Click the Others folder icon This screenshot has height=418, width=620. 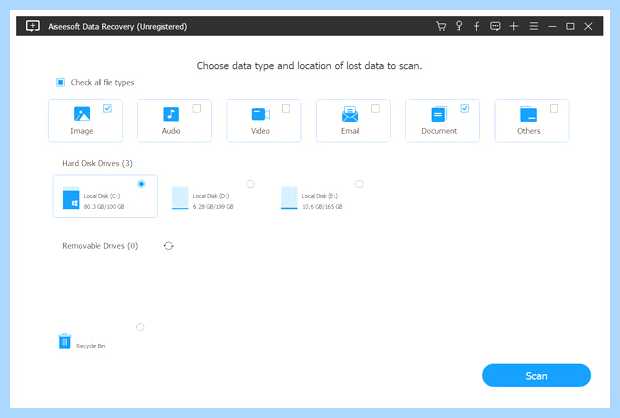tap(528, 114)
